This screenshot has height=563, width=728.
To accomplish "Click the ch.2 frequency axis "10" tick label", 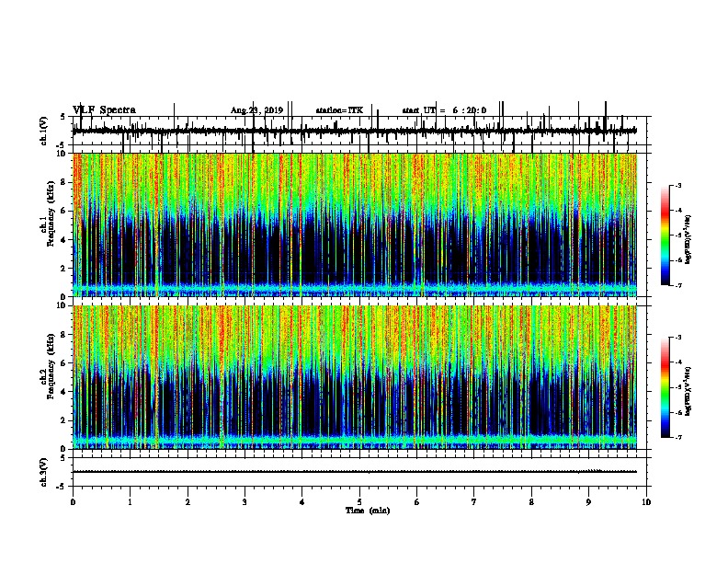I will point(62,305).
